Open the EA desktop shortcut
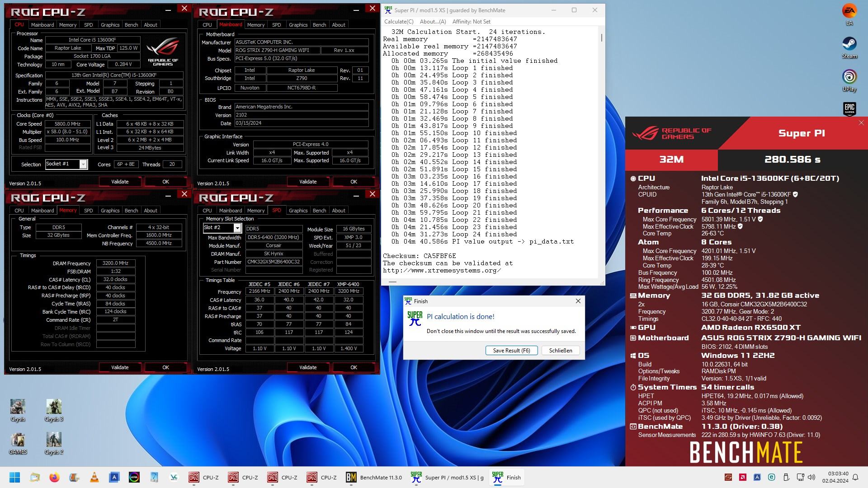The image size is (868, 488). [849, 14]
